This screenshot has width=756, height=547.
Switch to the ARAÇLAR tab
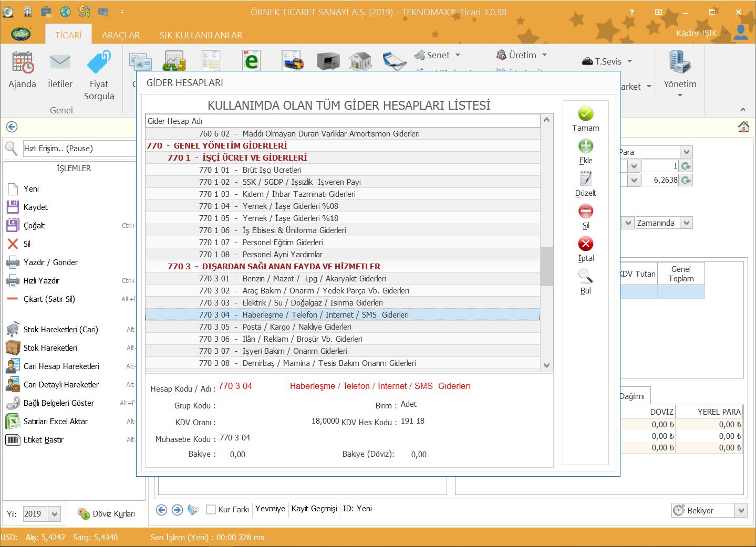pos(121,35)
